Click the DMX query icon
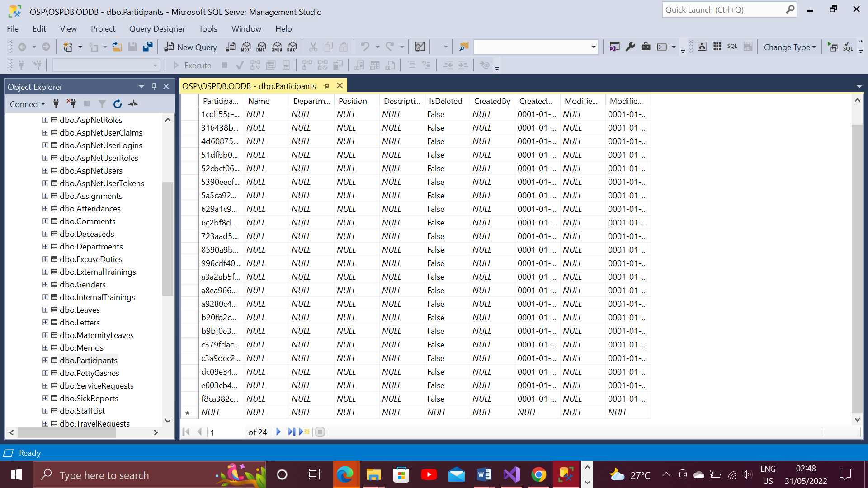The width and height of the screenshot is (868, 488). tap(261, 47)
